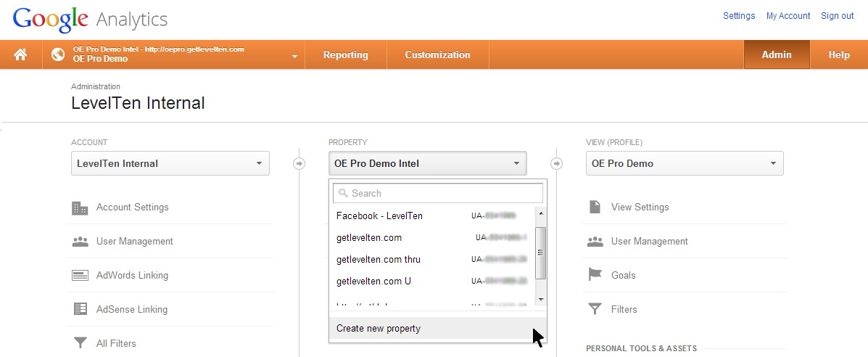Select Facebook - LevelTen property
Image resolution: width=868 pixels, height=357 pixels.
(432, 216)
